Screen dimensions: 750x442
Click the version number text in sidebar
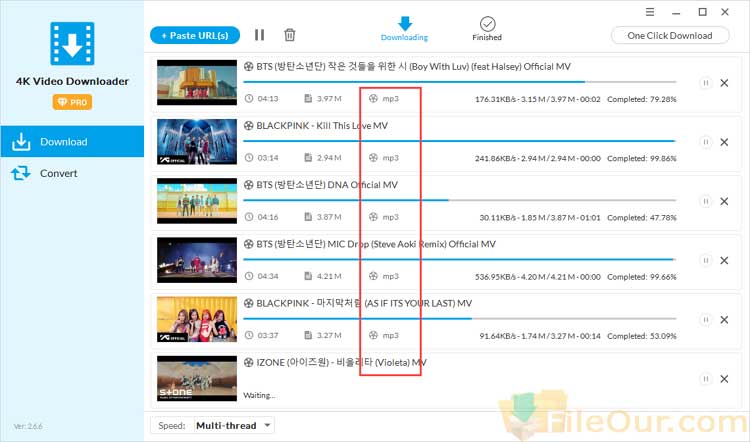[x=28, y=426]
